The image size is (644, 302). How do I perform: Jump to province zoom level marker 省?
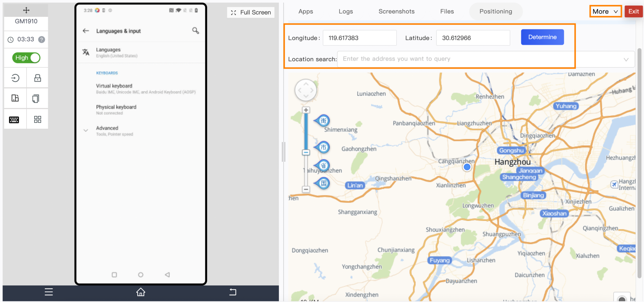click(322, 165)
